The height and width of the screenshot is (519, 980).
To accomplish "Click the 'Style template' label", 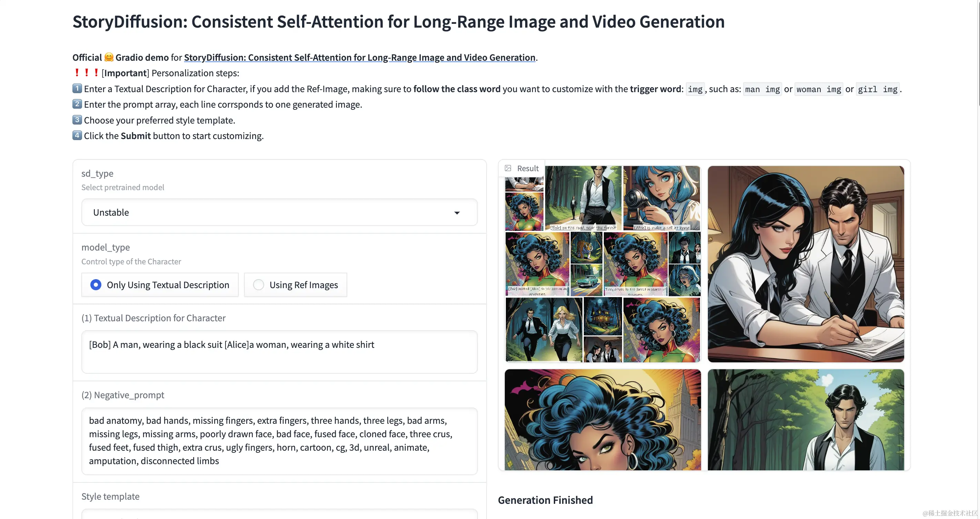I will point(110,496).
